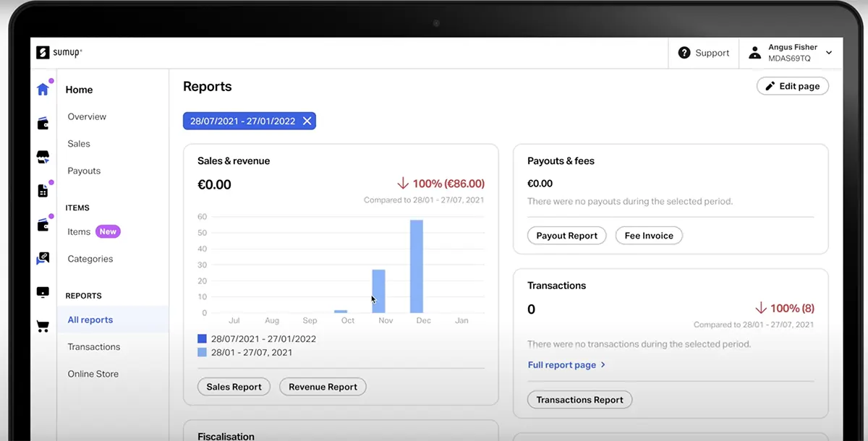Open the Home section icon in sidebar
Viewport: 868px width, 441px height.
(43, 90)
